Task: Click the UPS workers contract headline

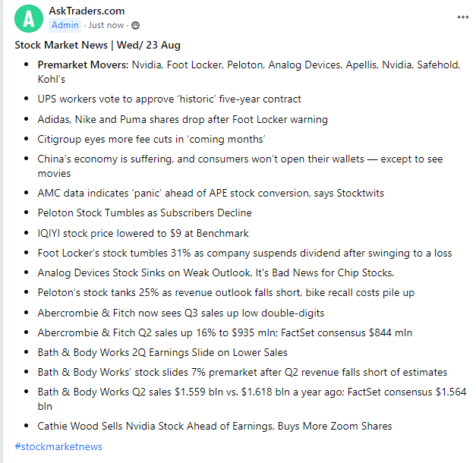Action: 169,99
